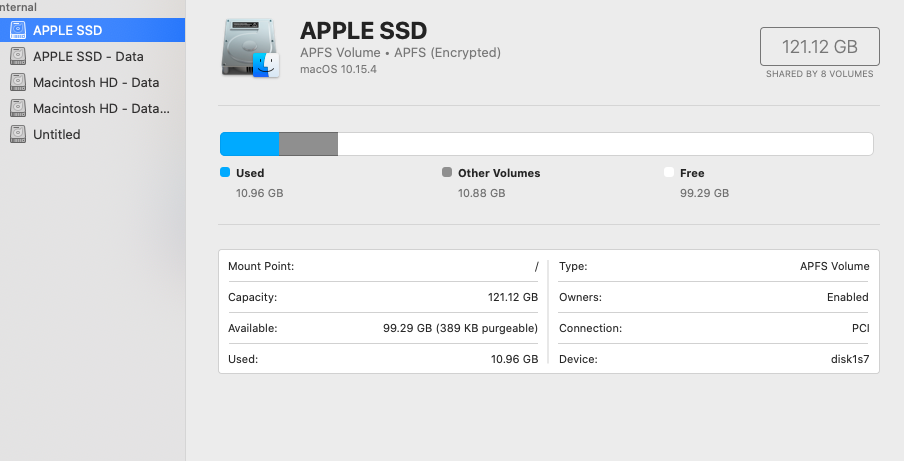Click the blue Used segment of storage bar

point(250,144)
